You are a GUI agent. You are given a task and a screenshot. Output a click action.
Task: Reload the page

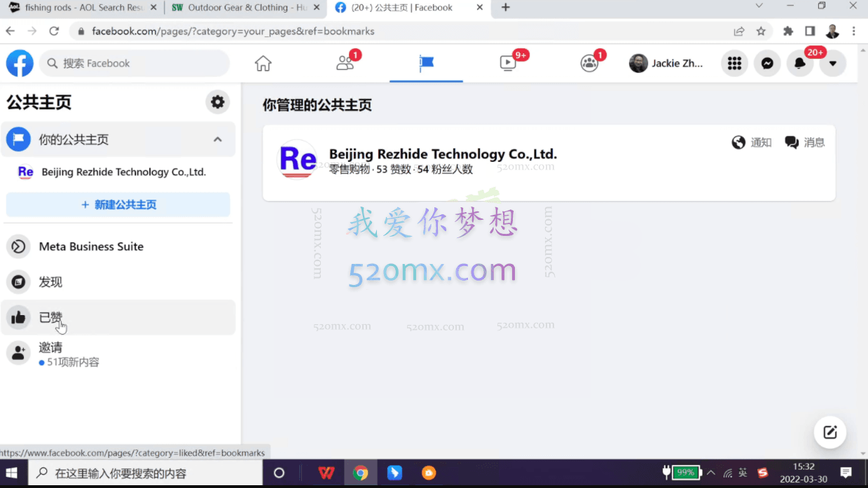click(x=54, y=32)
